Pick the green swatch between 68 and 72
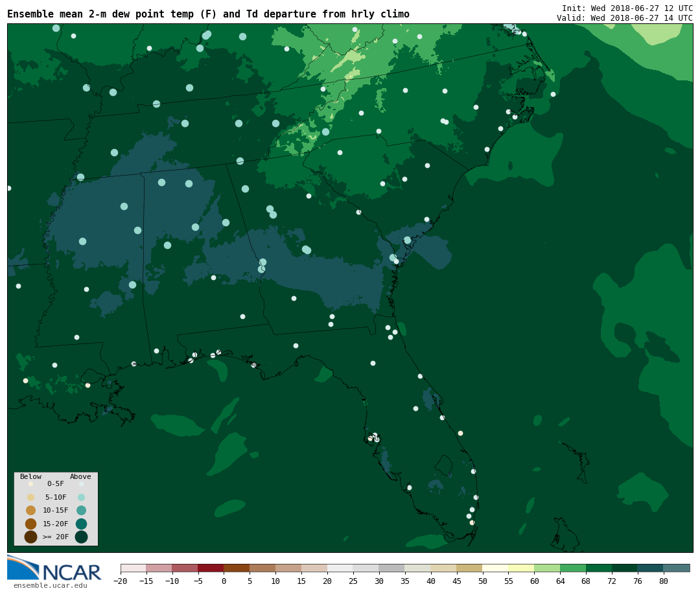 point(599,568)
